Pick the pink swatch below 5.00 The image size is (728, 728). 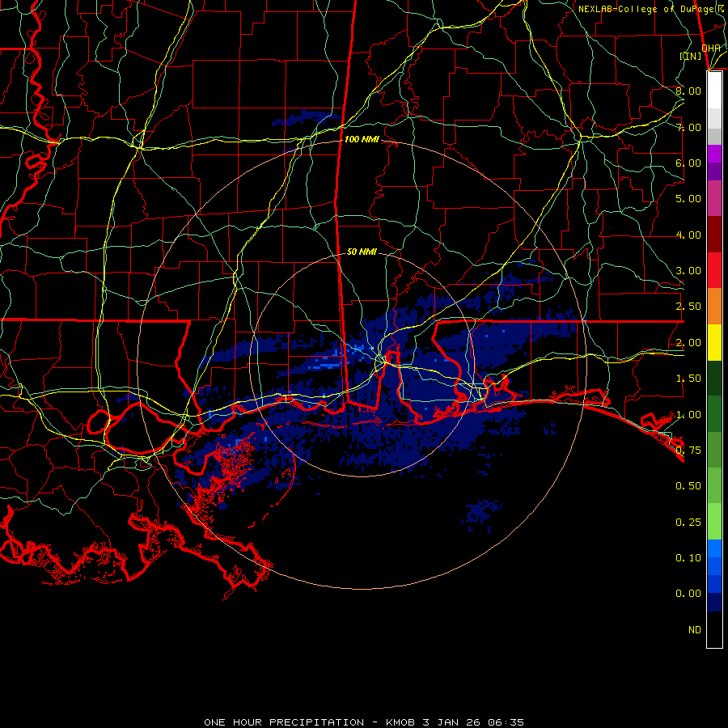[714, 198]
